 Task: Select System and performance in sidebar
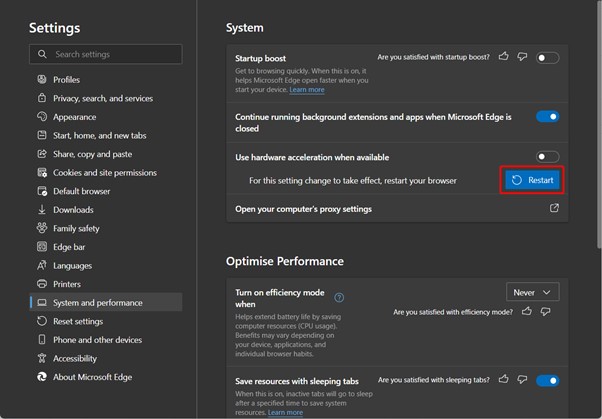(x=106, y=303)
